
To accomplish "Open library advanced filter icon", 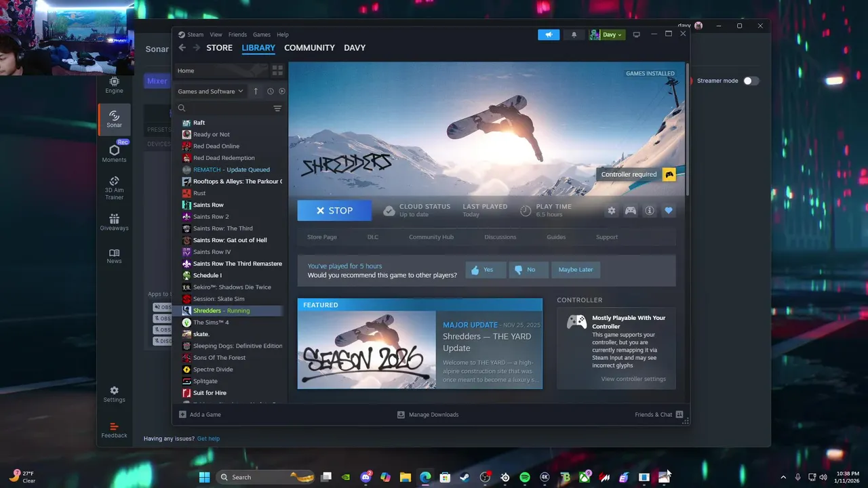I will [x=277, y=108].
